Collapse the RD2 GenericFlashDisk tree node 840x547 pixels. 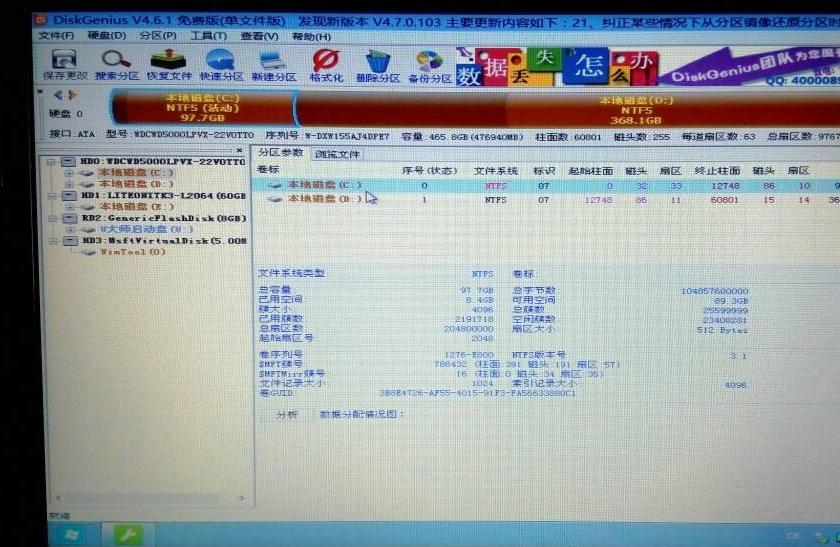(52, 218)
